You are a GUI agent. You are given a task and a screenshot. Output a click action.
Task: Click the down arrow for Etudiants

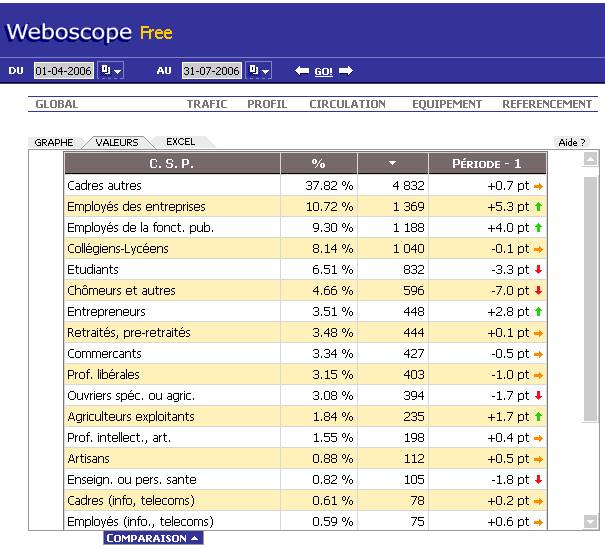pyautogui.click(x=539, y=270)
